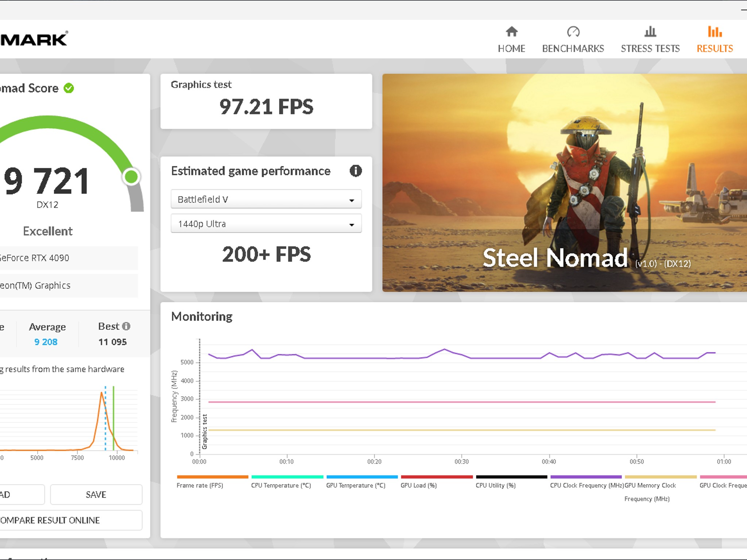The height and width of the screenshot is (560, 747).
Task: Click the Stress Tests bar chart icon
Action: click(x=650, y=32)
